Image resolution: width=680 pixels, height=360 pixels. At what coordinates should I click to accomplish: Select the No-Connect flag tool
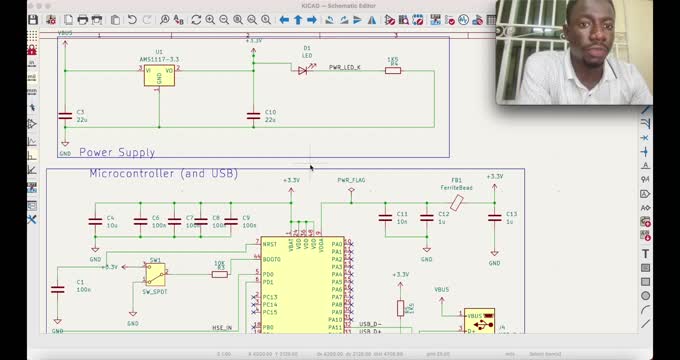645,137
